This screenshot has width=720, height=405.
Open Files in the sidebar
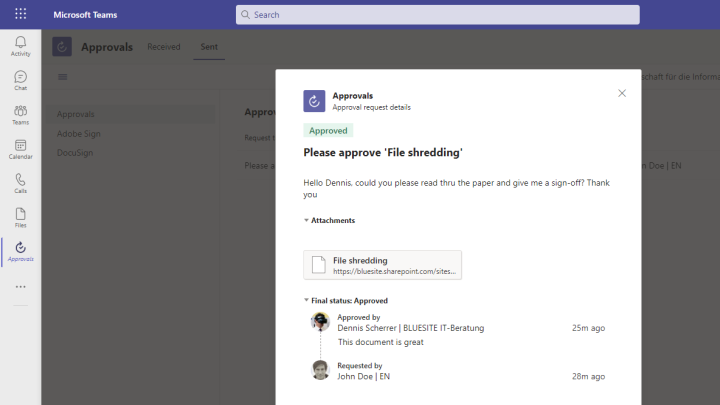click(x=21, y=218)
